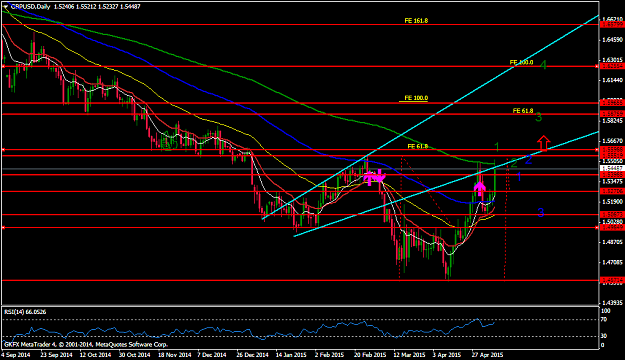Click the 30 Oct 2014 date label
The width and height of the screenshot is (625, 360).
(134, 354)
